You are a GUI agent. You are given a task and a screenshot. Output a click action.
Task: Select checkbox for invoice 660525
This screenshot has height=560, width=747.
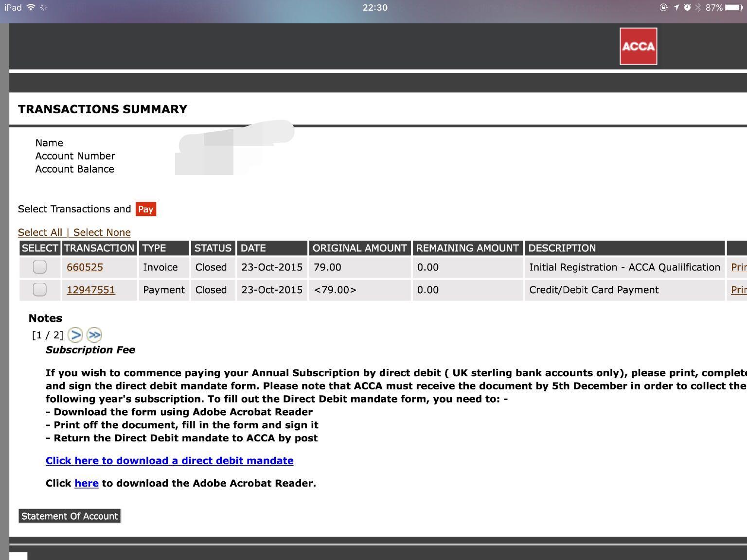39,267
